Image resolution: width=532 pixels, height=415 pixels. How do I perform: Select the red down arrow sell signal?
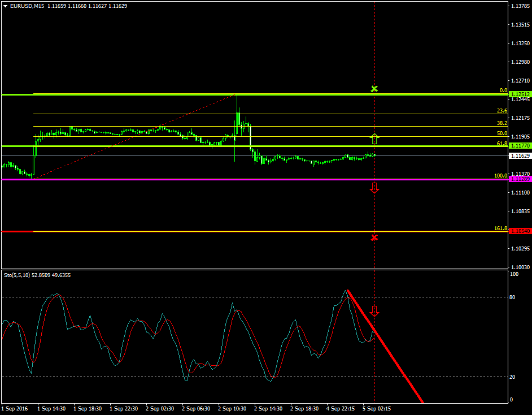[x=374, y=187]
